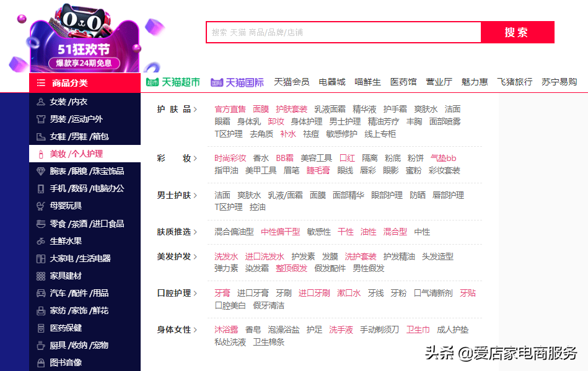Click the 图书音像 icon

[x=40, y=363]
